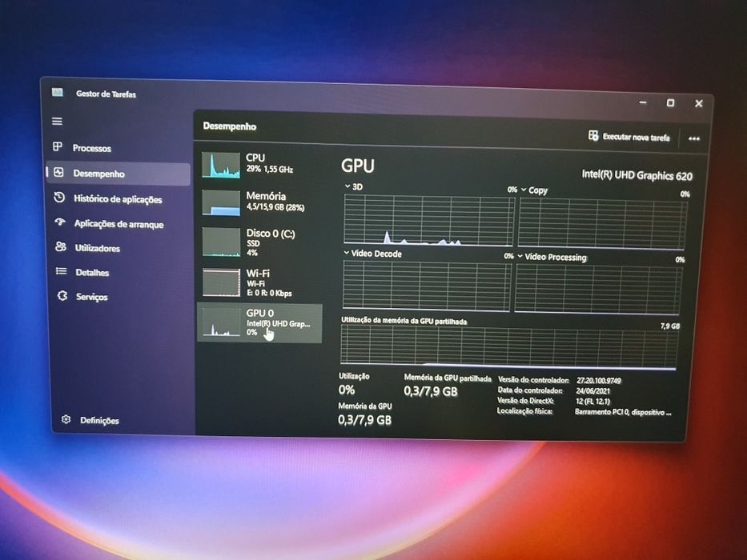Select the Memória performance item
This screenshot has width=747, height=560.
(260, 202)
